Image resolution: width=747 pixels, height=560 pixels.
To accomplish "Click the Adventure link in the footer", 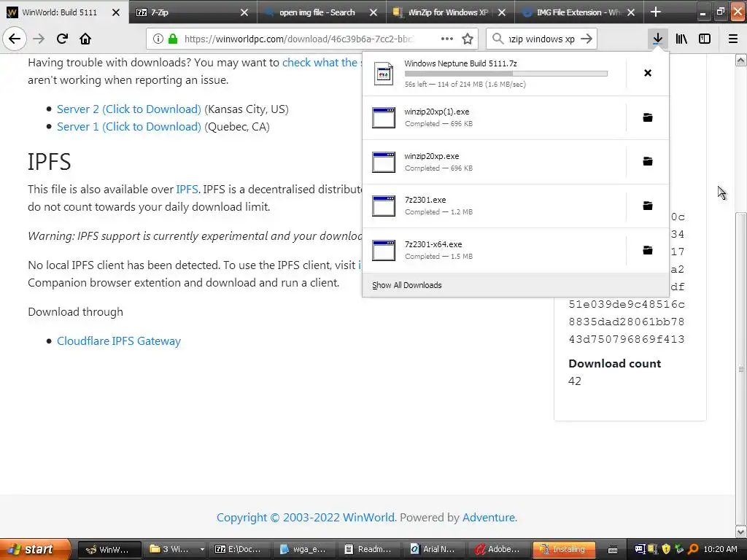I will (x=489, y=517).
